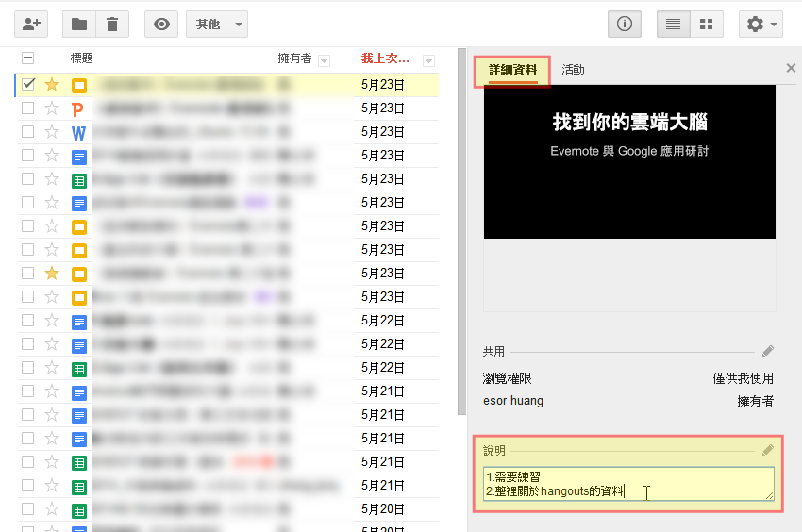Click the 僅供我使用 permission text

(x=744, y=378)
